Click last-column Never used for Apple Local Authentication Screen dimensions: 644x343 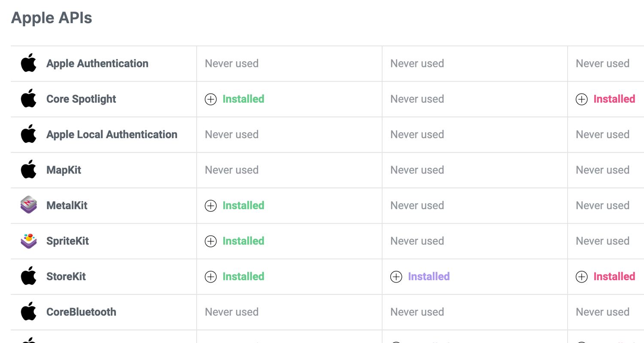[x=603, y=135]
